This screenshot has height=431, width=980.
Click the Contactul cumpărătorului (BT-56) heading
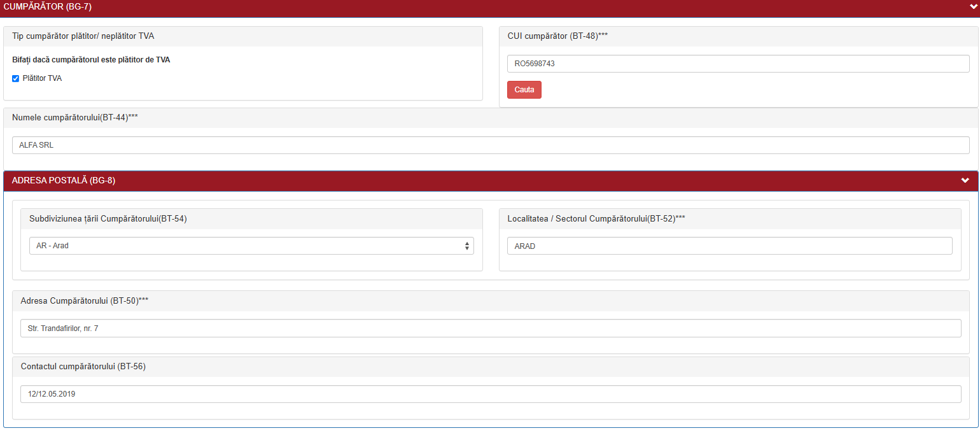coord(83,367)
